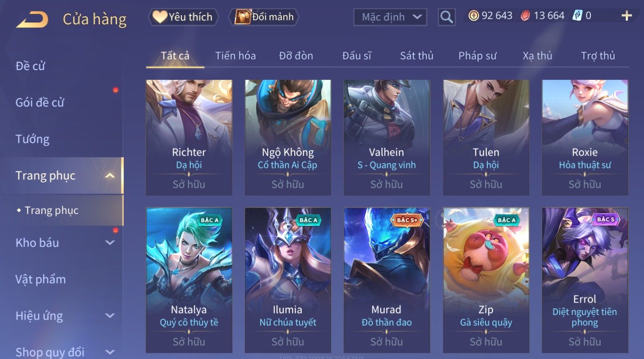Viewport: 644px width, 359px height.
Task: Click the heart icon for Yêu thích
Action: [159, 17]
